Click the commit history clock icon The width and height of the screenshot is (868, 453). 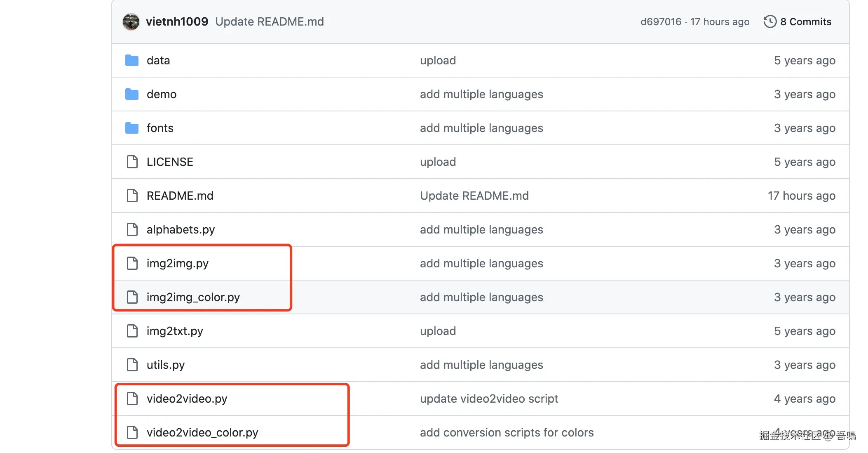(x=769, y=21)
